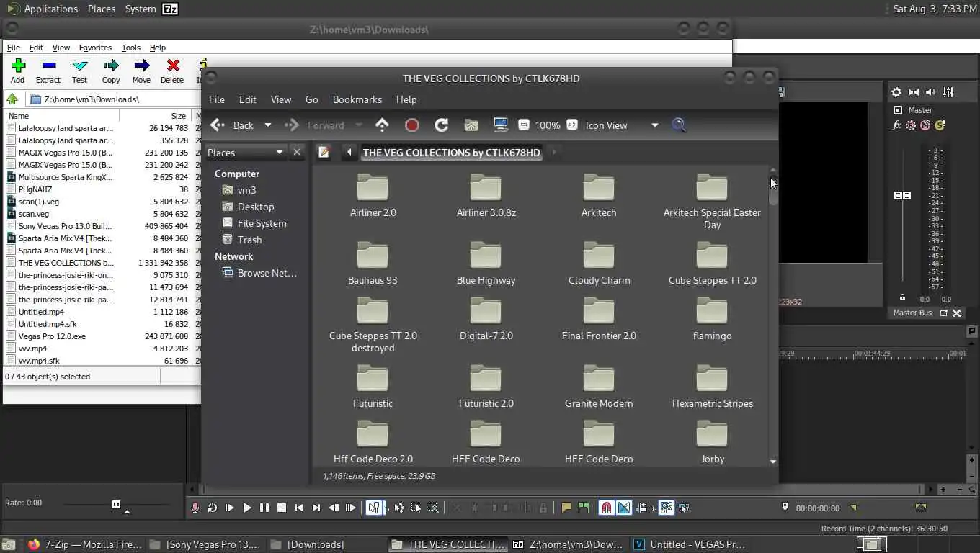
Task: Click the Delete icon in 7-Zip
Action: [x=173, y=66]
